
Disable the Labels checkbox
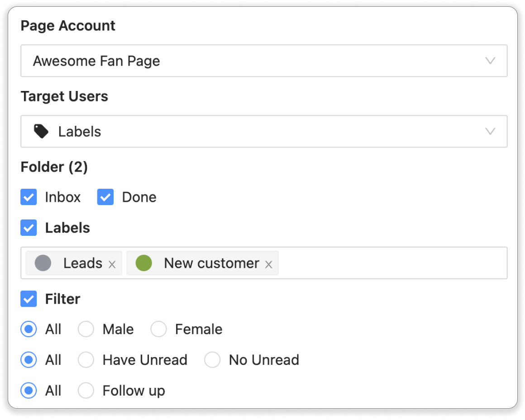pyautogui.click(x=29, y=228)
